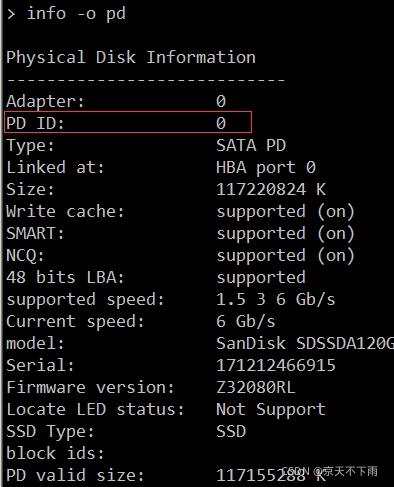394x487 pixels.
Task: Click the Adapter value 0
Action: (x=221, y=101)
